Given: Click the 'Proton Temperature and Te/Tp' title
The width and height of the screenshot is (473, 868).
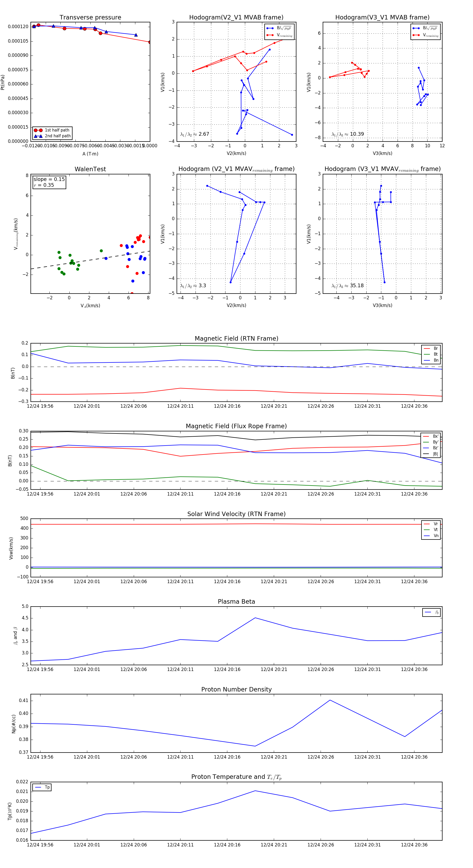Looking at the screenshot, I should pos(236,777).
